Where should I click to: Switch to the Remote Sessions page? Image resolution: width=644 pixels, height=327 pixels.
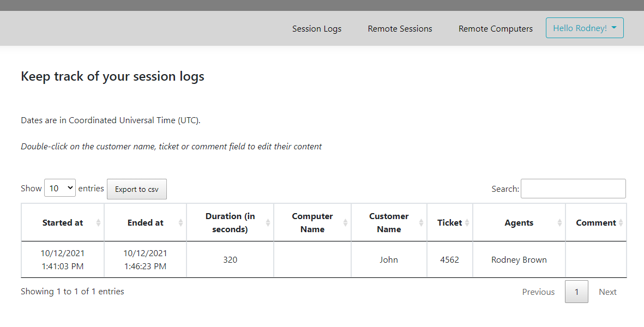pyautogui.click(x=400, y=28)
